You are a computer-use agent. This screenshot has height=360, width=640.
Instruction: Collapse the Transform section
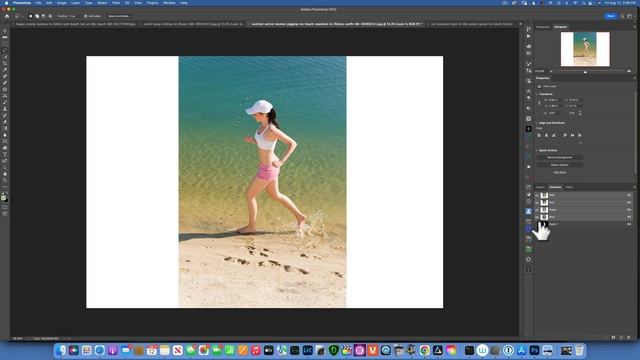click(537, 94)
